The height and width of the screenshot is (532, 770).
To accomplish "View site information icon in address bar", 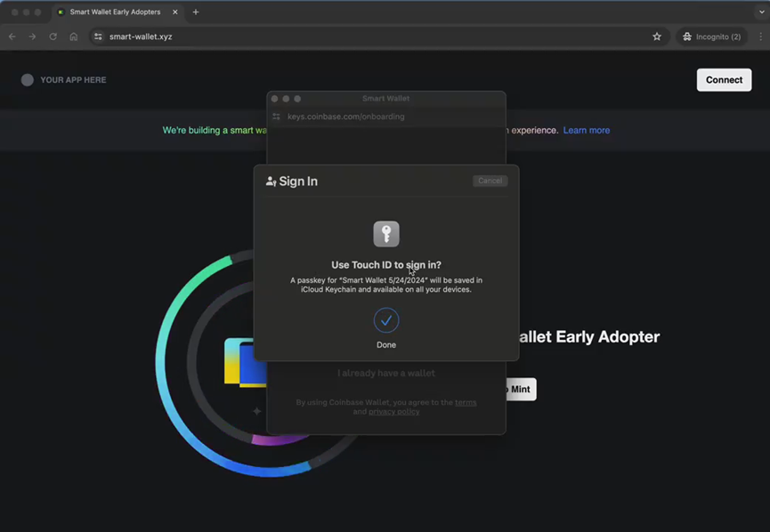I will tap(98, 36).
